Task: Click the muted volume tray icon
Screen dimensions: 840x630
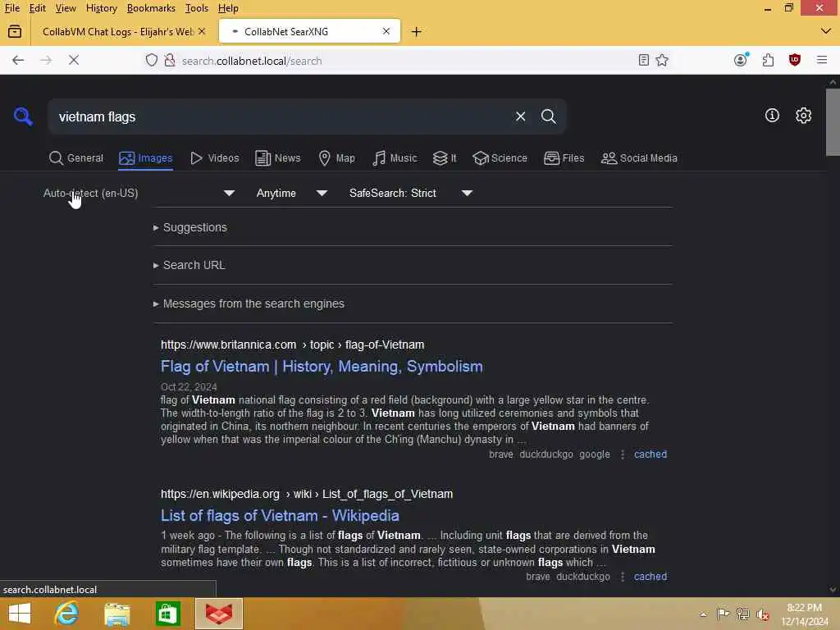Action: pos(763,614)
